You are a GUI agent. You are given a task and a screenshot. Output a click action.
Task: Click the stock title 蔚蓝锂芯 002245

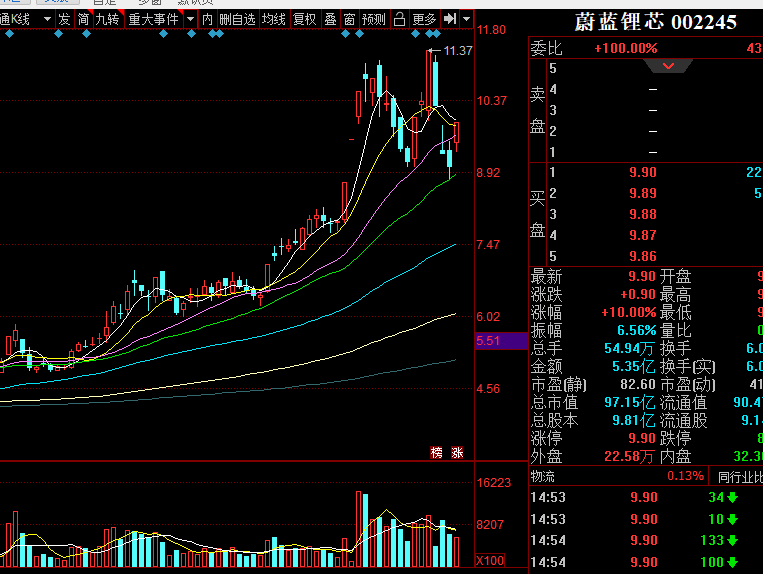pos(655,22)
